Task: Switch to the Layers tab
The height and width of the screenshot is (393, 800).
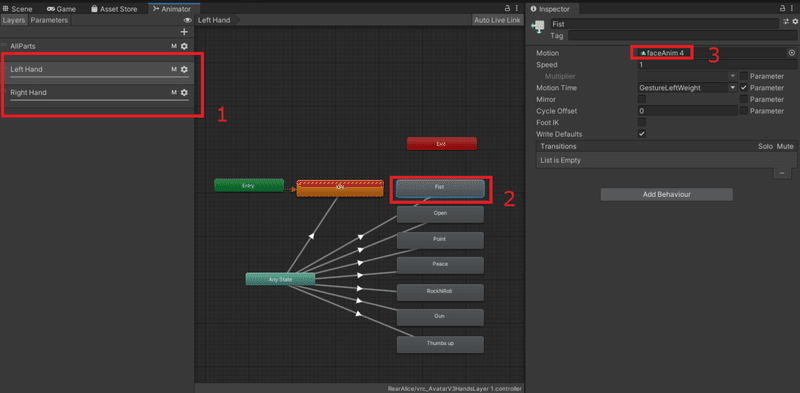Action: click(x=14, y=20)
